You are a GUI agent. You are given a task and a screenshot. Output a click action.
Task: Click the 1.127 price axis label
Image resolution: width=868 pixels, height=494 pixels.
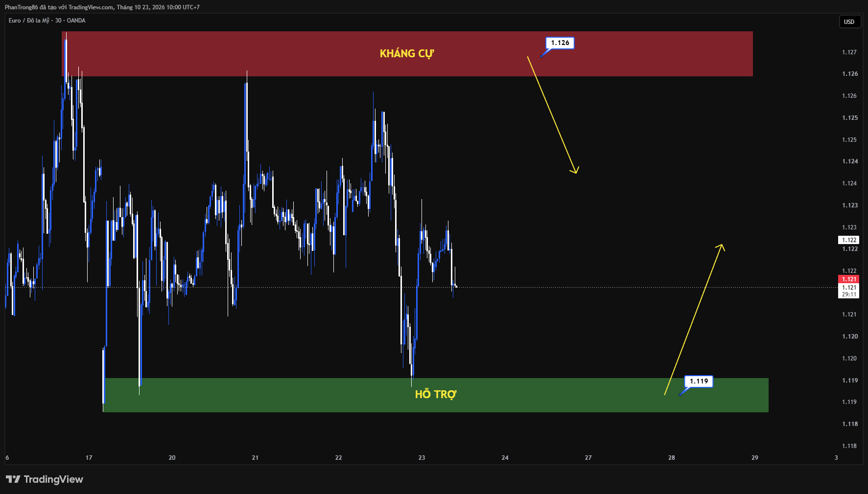pyautogui.click(x=849, y=52)
